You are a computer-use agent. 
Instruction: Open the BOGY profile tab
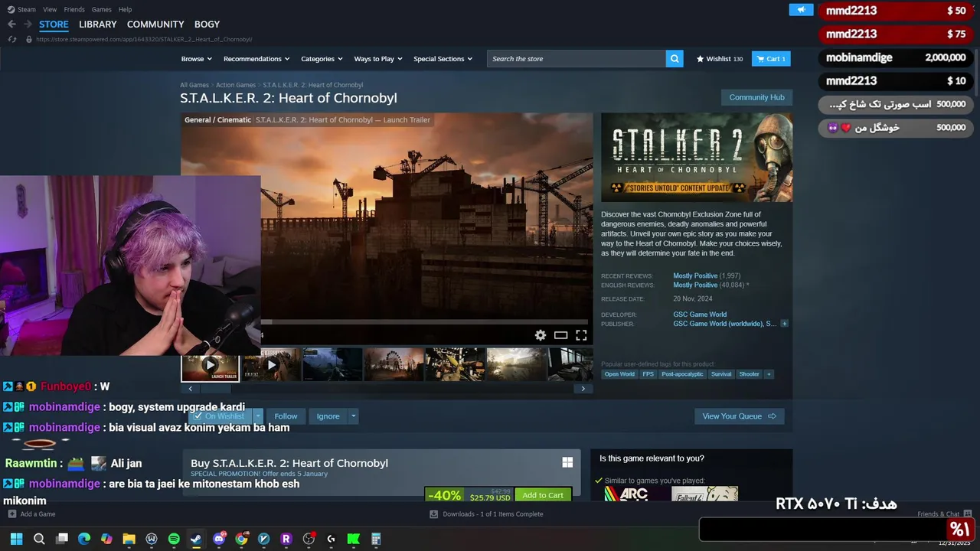pos(207,24)
